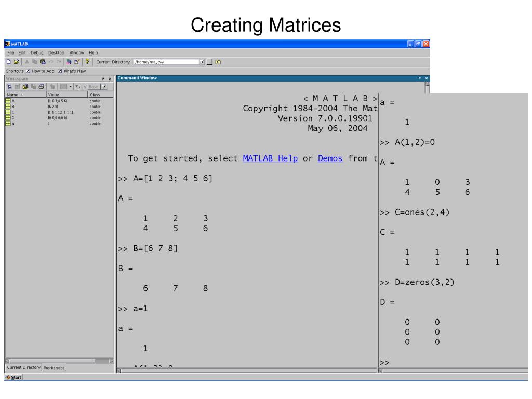Click the command A=[1 2 3; 4 5 6]
This screenshot has width=532, height=399.
(172, 179)
